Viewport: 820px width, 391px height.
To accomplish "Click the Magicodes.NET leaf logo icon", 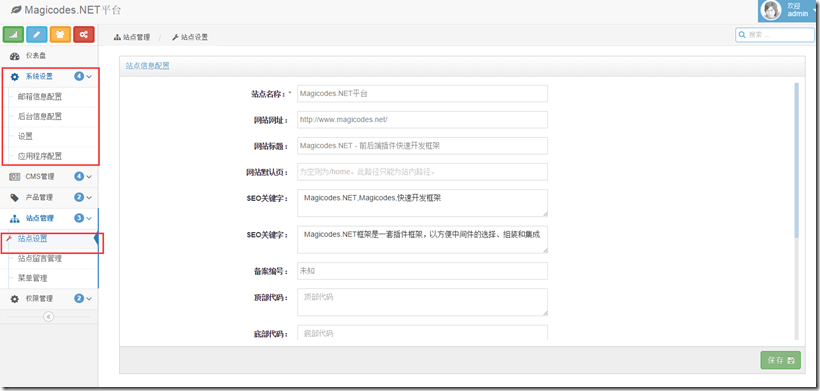I will click(x=17, y=9).
